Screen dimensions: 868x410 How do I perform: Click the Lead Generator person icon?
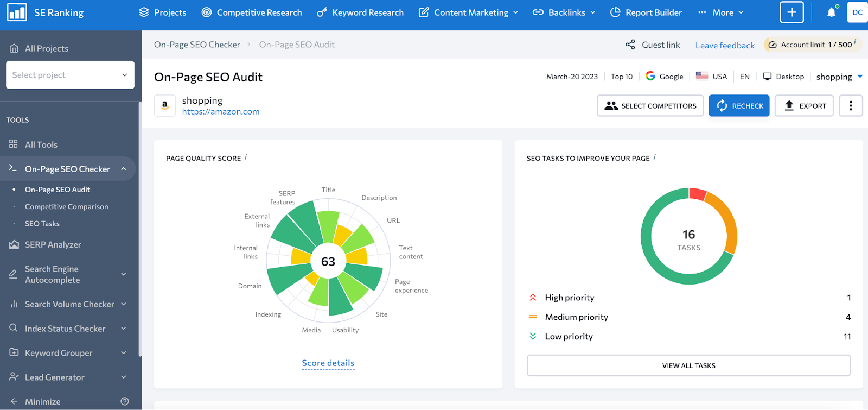pos(14,377)
